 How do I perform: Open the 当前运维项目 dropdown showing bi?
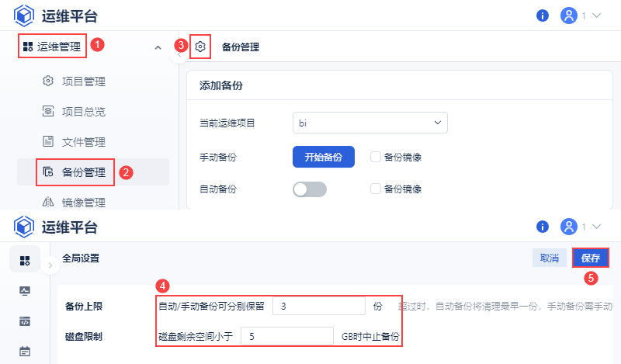[x=370, y=123]
